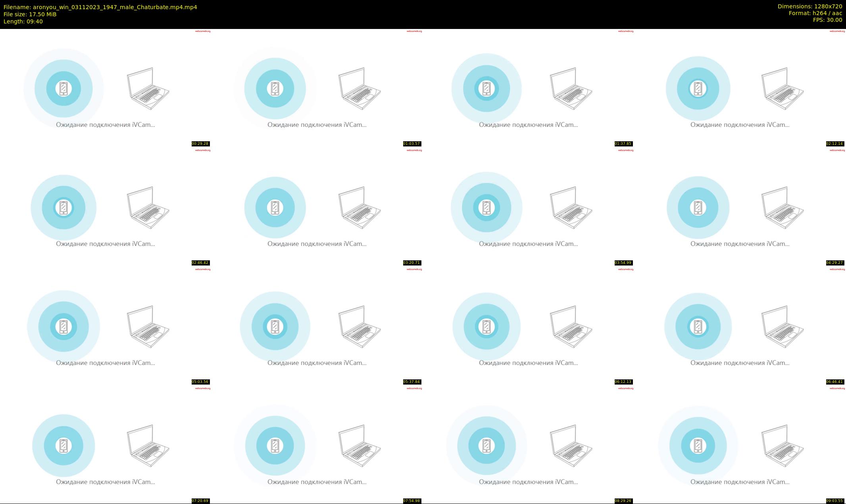Select the timestamp label 08:29.26

[x=623, y=501]
